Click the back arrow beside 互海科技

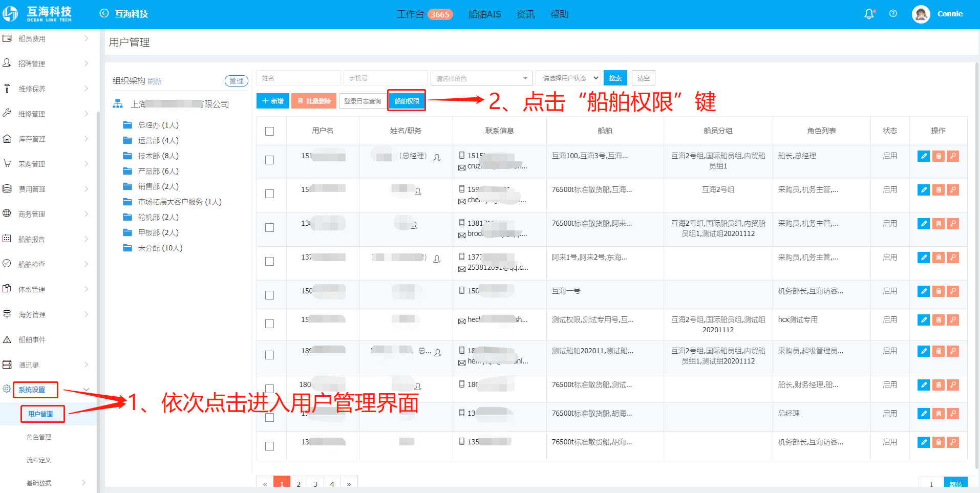coord(104,14)
